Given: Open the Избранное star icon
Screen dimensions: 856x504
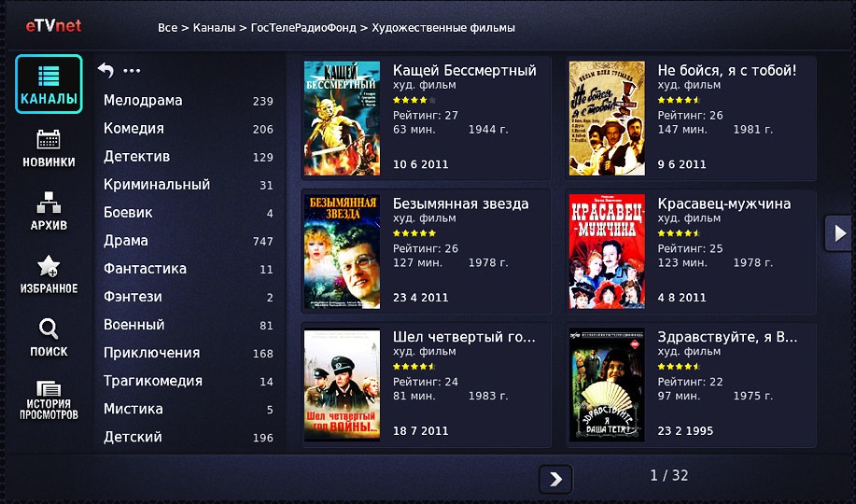Looking at the screenshot, I should coord(49,274).
